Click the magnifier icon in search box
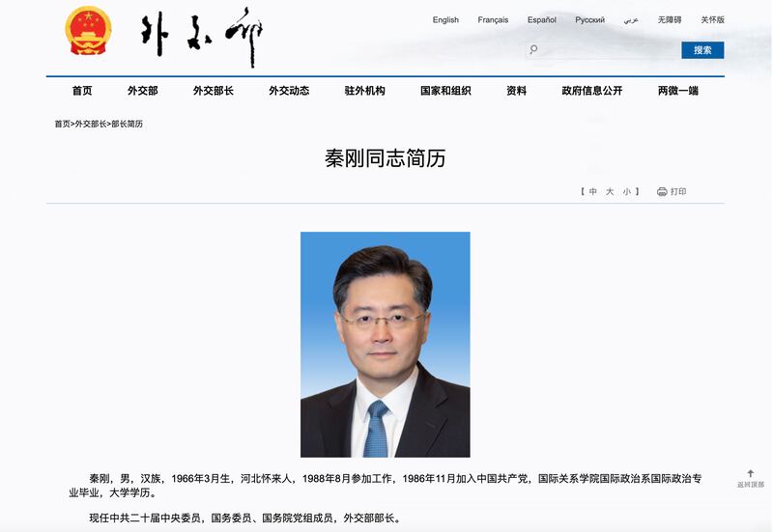 (x=533, y=50)
